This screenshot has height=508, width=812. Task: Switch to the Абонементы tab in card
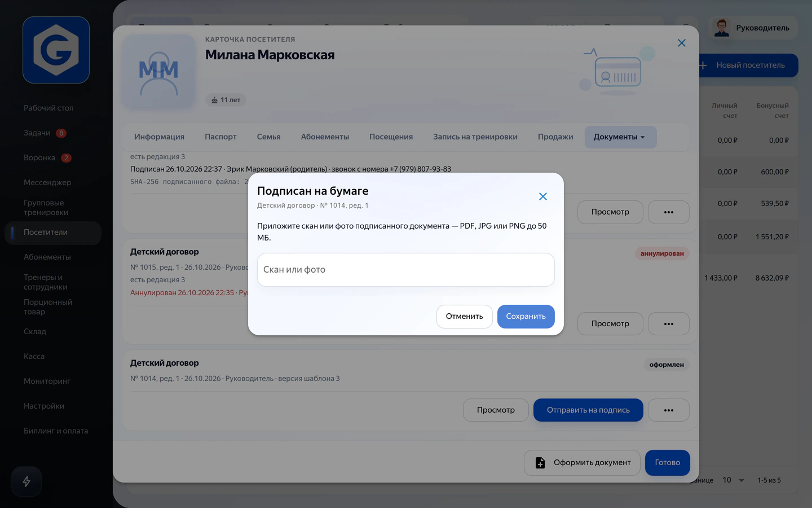coord(325,137)
